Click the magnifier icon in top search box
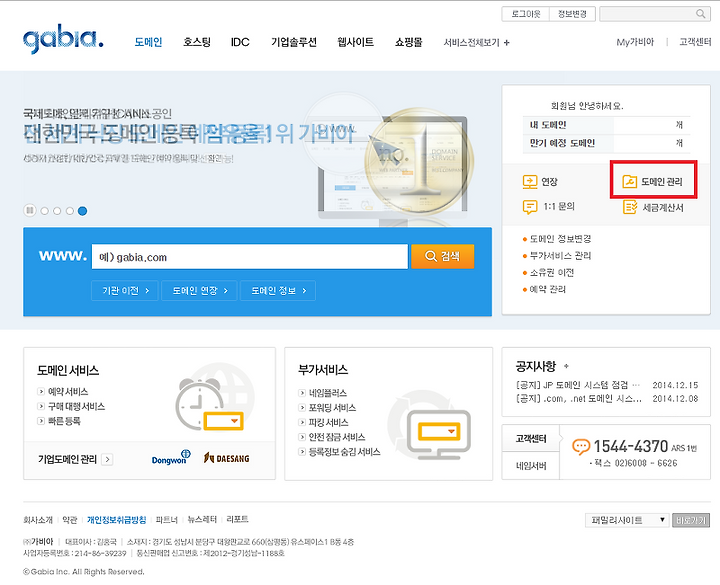The image size is (720, 585). click(700, 14)
